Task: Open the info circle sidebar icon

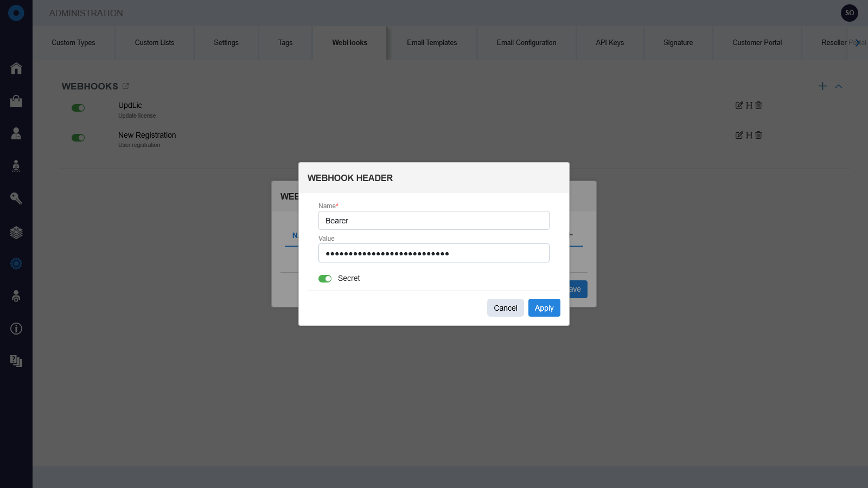Action: (x=16, y=329)
